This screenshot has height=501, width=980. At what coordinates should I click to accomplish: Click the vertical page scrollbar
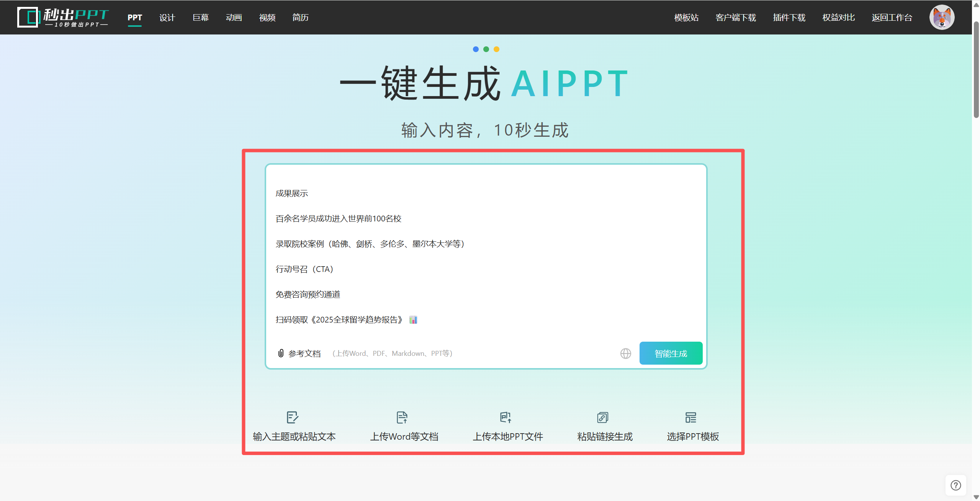pyautogui.click(x=976, y=69)
